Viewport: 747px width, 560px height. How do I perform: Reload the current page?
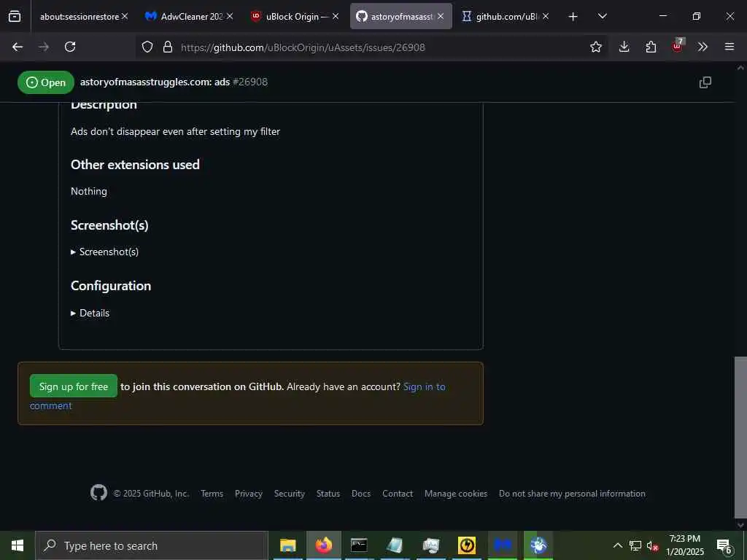coord(70,47)
